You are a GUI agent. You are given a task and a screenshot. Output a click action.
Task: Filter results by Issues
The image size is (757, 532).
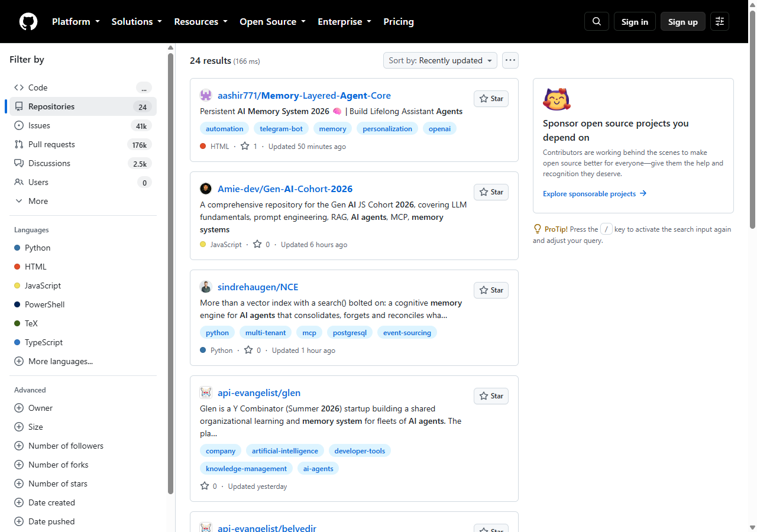point(83,125)
